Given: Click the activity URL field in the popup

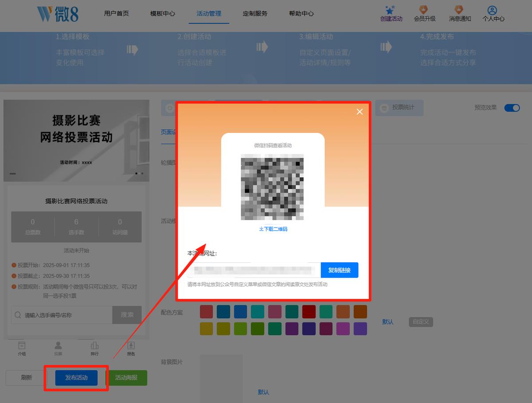Looking at the screenshot, I should click(254, 270).
